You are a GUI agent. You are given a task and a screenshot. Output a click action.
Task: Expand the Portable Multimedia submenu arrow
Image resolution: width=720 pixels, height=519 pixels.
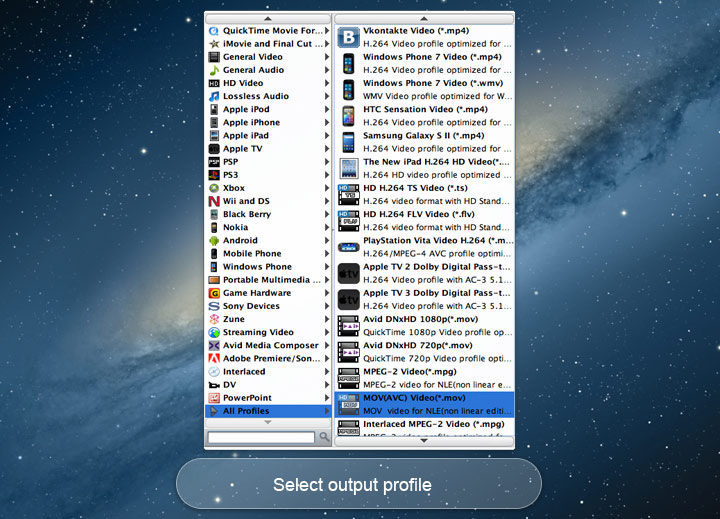[326, 280]
